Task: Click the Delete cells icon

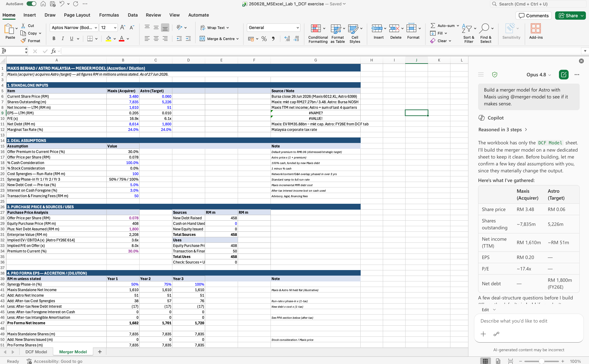Action: (x=394, y=28)
